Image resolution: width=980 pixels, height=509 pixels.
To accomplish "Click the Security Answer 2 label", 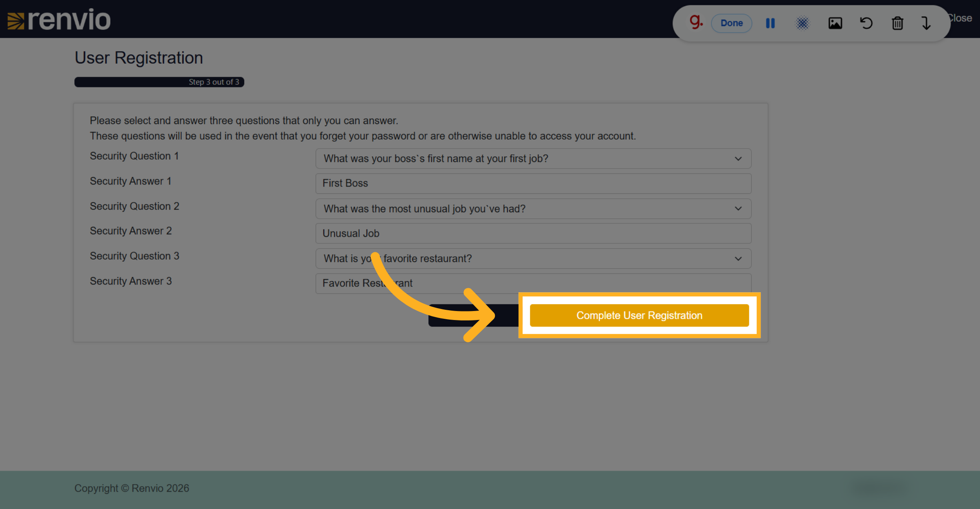I will (131, 231).
